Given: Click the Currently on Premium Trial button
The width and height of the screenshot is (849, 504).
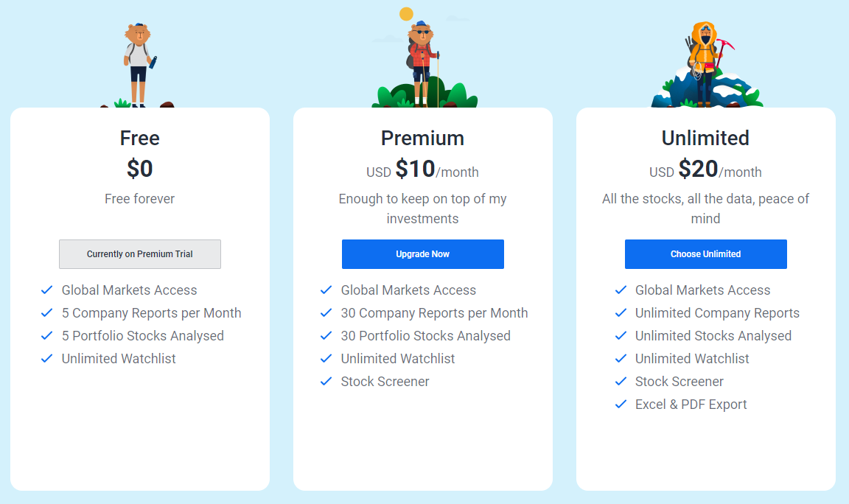Looking at the screenshot, I should [x=140, y=254].
